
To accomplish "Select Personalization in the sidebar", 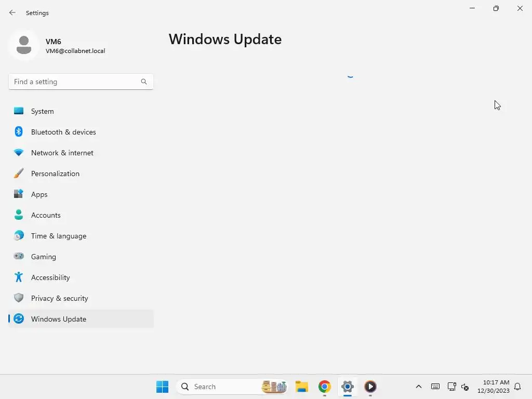I will 81,174.
